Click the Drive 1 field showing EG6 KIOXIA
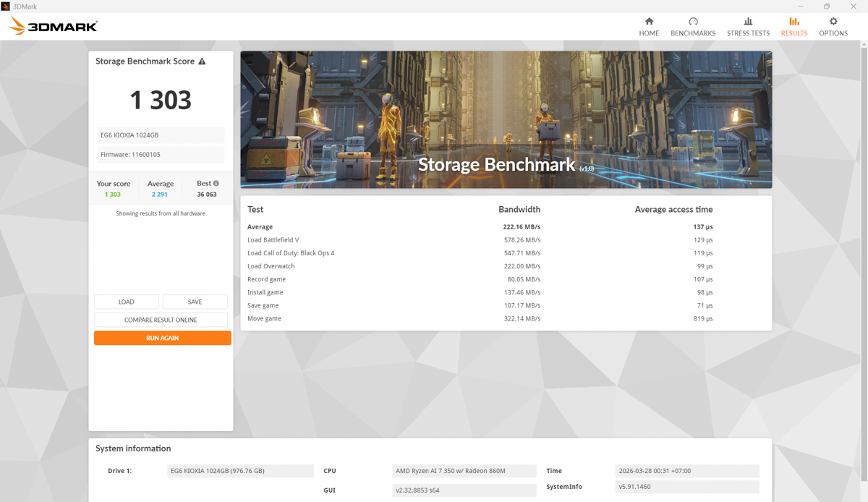This screenshot has width=868, height=502. 240,471
